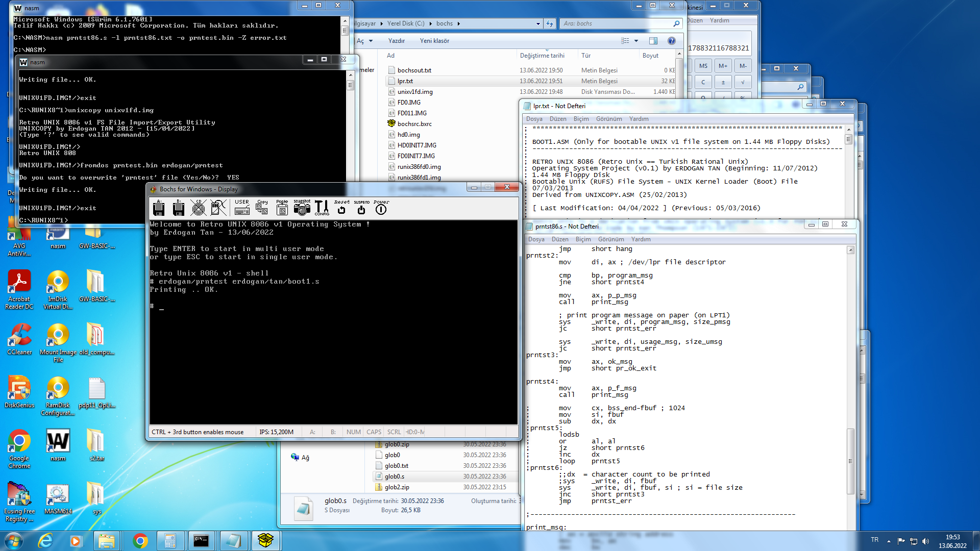Expand the Explorer address bar history dropdown
The height and width of the screenshot is (551, 980).
[538, 23]
